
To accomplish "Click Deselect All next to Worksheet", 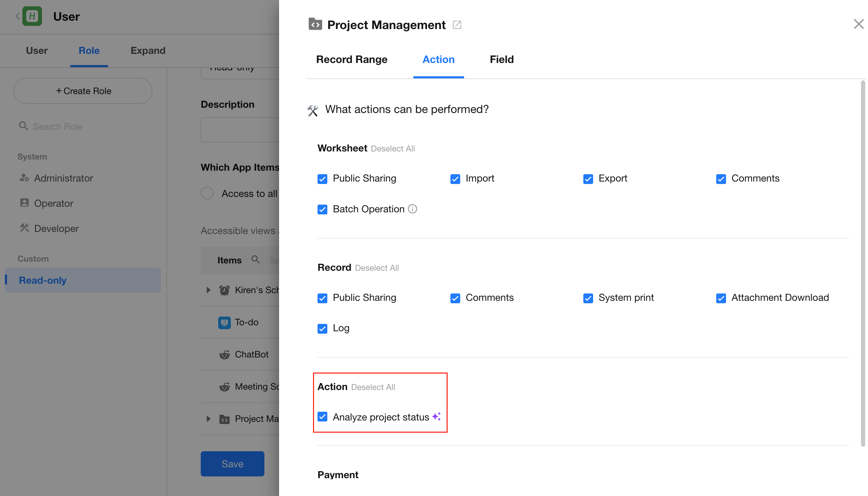I will 393,149.
